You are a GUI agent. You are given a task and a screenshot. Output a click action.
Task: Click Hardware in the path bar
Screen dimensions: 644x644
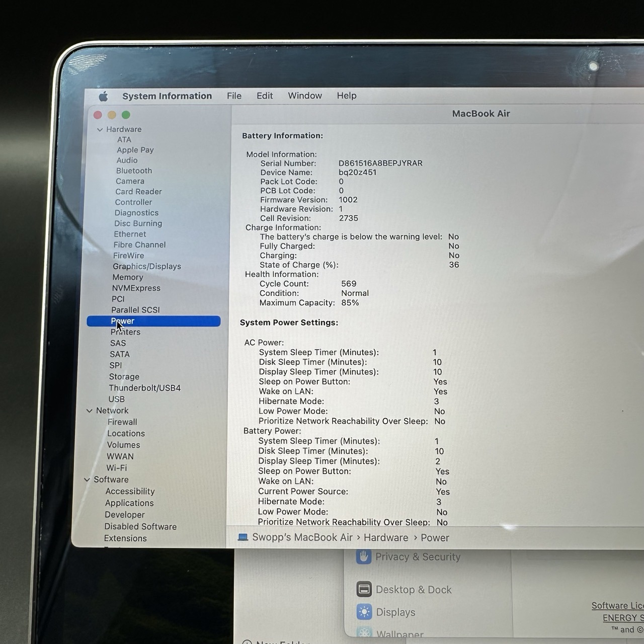coord(385,537)
